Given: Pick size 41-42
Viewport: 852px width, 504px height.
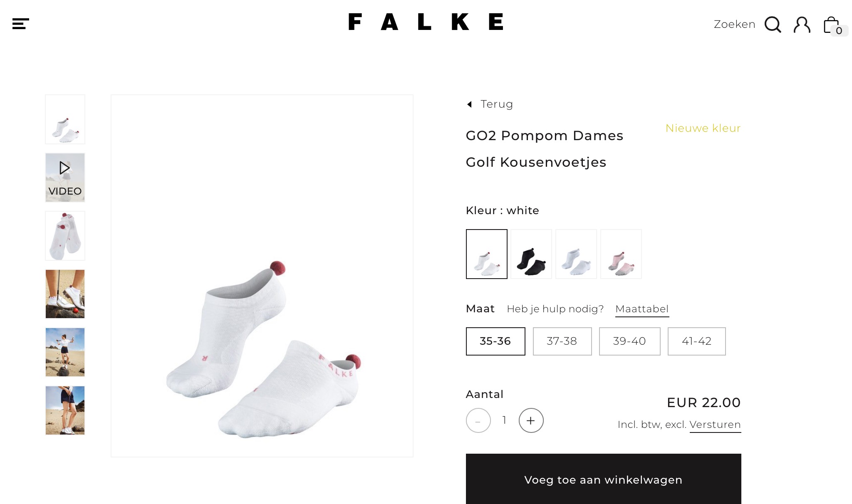Looking at the screenshot, I should click(696, 341).
